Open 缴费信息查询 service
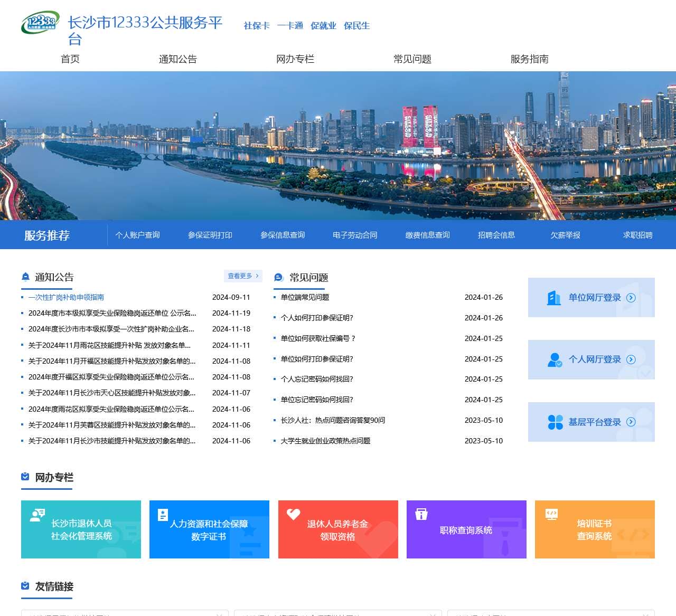 tap(428, 235)
